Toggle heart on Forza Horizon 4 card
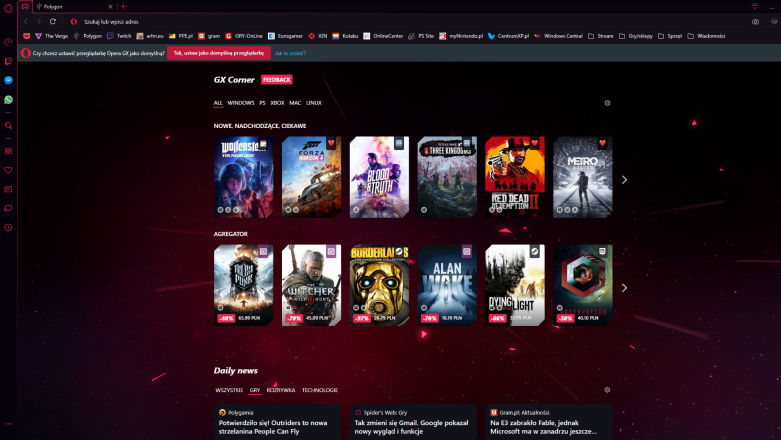Image resolution: width=781 pixels, height=440 pixels. coord(331,144)
